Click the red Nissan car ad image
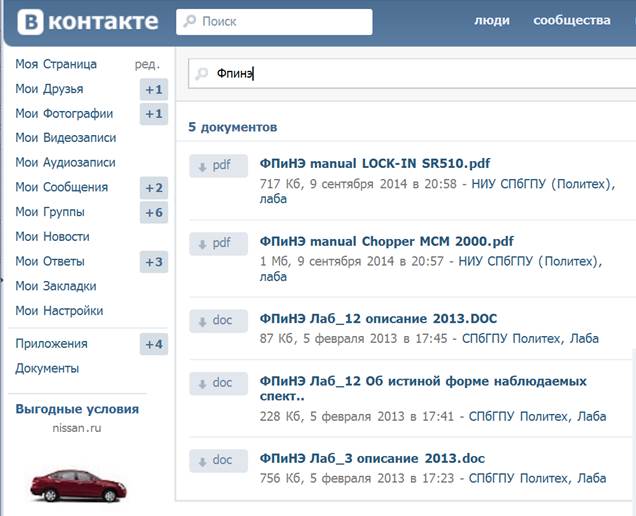The height and width of the screenshot is (516, 636). point(78,486)
